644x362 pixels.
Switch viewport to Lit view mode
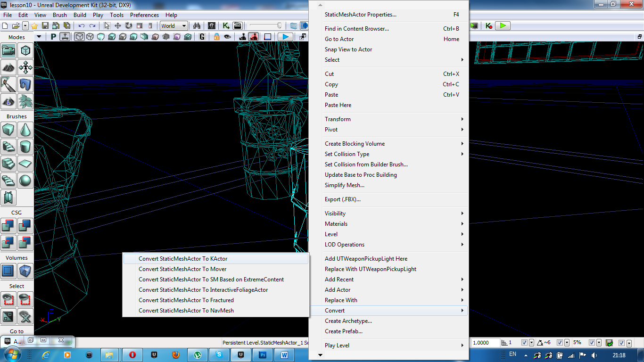coord(111,36)
